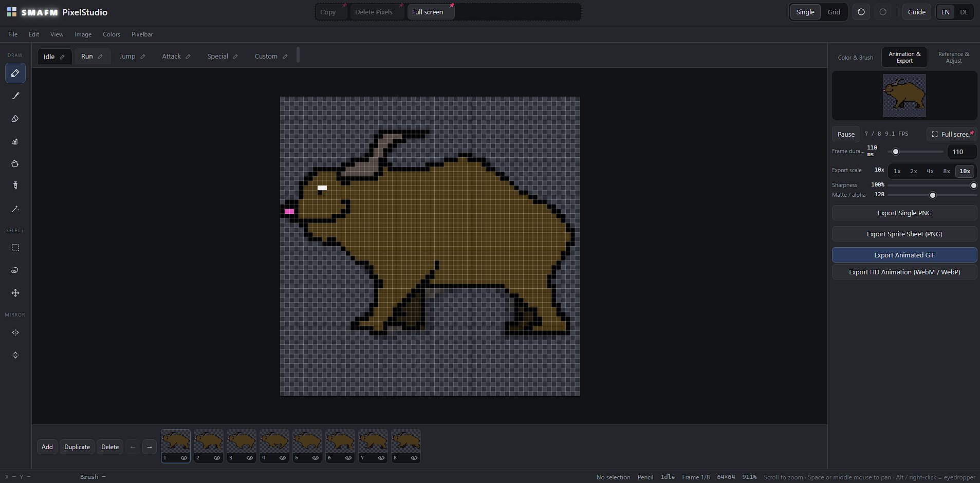Set export scale to 4x
This screenshot has width=980, height=483.
click(930, 171)
